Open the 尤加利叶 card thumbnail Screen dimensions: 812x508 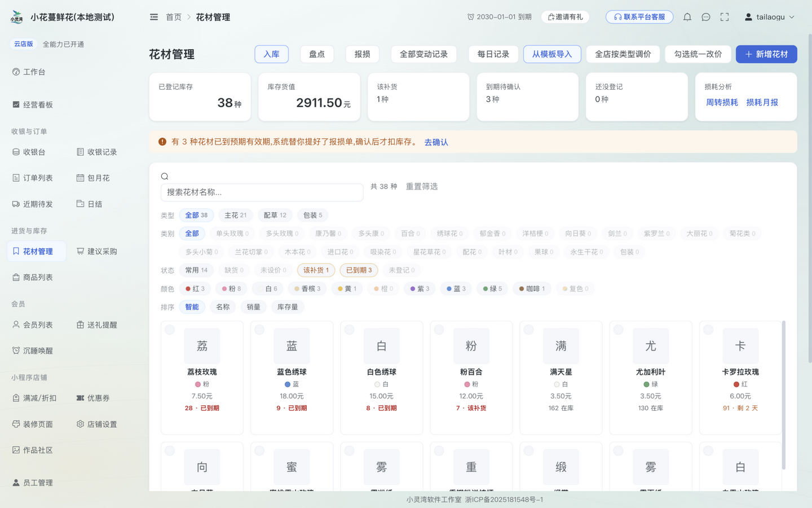tap(651, 345)
